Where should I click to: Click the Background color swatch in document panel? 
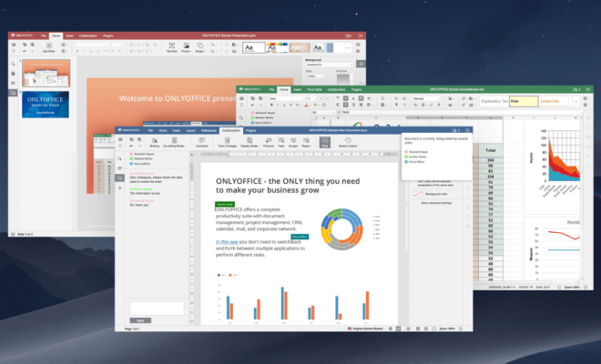(x=418, y=194)
